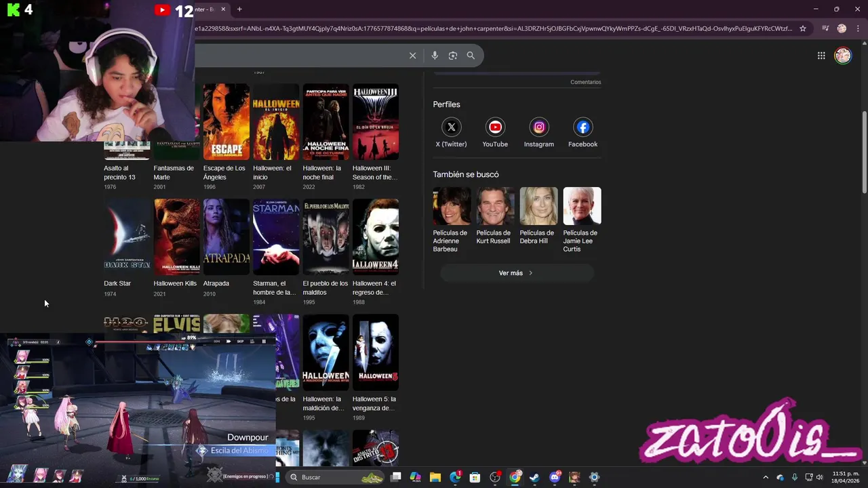
Task: Open the 'Halloween 4' movie poster
Action: (x=376, y=237)
